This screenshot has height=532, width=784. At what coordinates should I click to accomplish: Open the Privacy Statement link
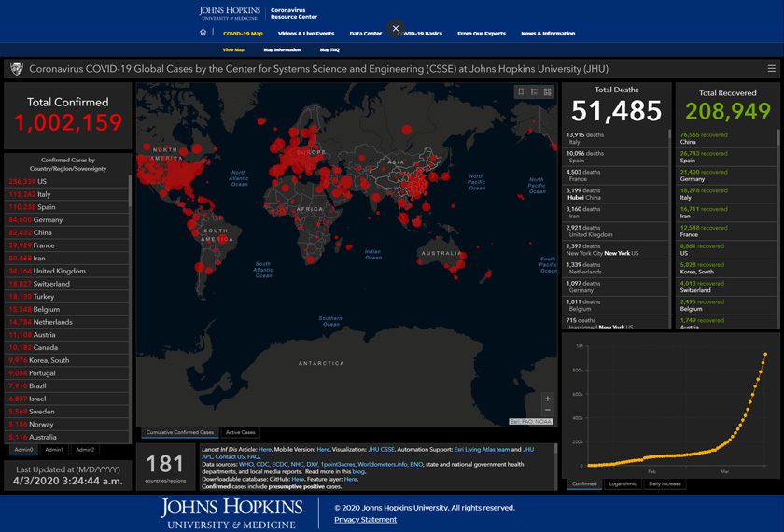pos(365,520)
